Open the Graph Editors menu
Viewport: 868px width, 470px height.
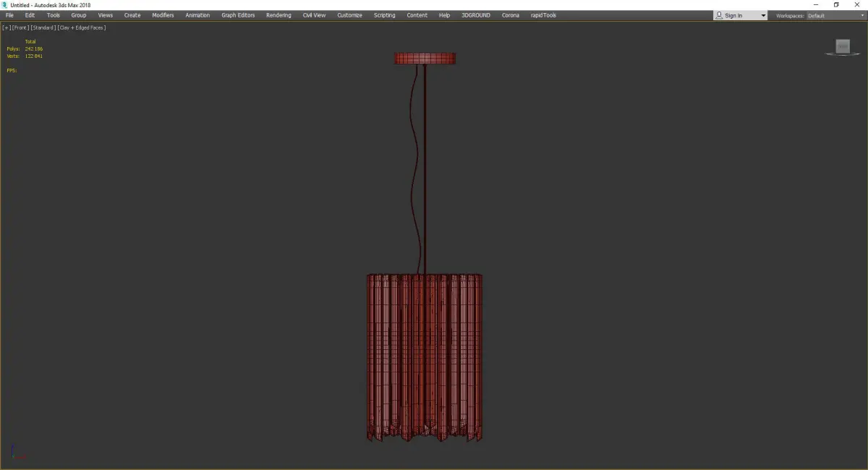click(238, 15)
